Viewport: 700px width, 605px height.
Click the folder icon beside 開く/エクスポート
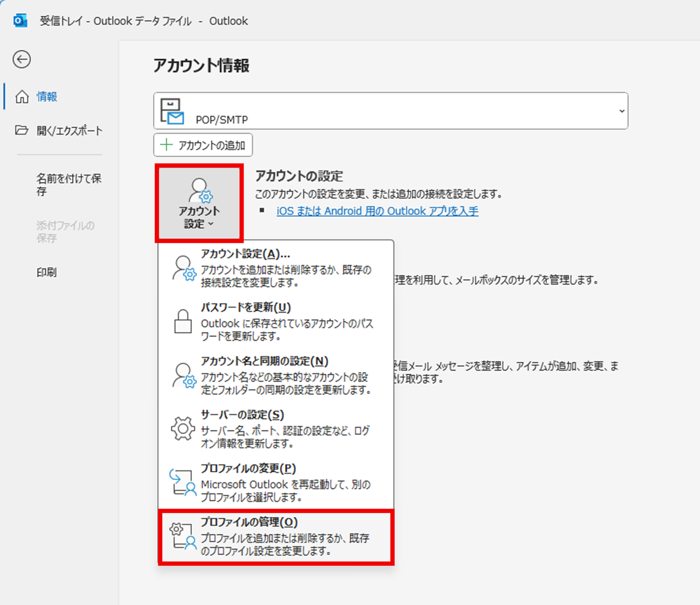click(22, 130)
